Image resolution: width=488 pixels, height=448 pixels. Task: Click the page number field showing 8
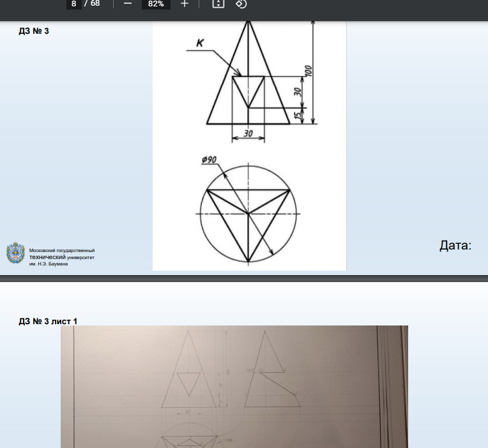(73, 4)
